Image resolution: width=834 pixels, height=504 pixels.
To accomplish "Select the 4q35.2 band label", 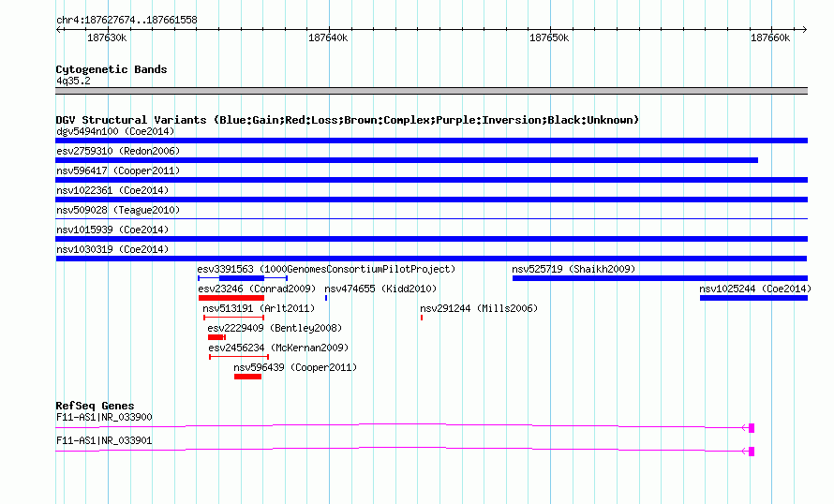I will pos(73,81).
